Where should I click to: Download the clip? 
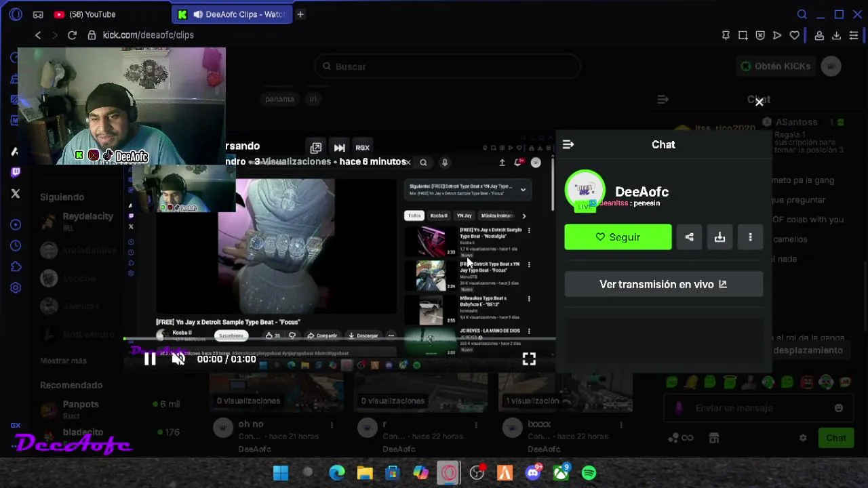[x=719, y=237]
